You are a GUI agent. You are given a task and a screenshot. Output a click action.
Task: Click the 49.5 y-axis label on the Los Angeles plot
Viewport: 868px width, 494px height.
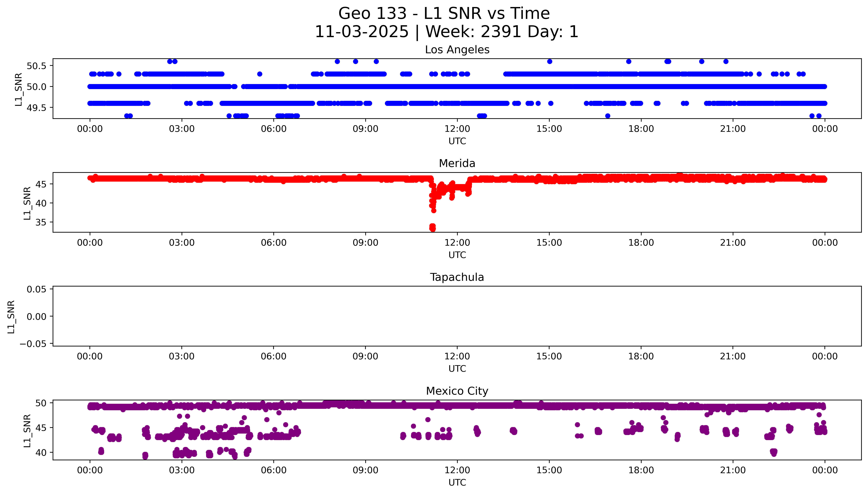36,108
